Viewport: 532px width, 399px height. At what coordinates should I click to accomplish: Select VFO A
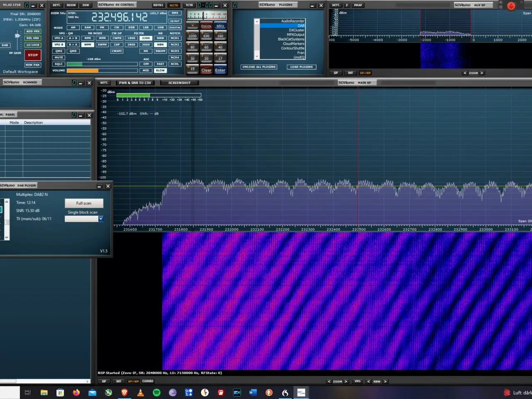[x=59, y=38]
